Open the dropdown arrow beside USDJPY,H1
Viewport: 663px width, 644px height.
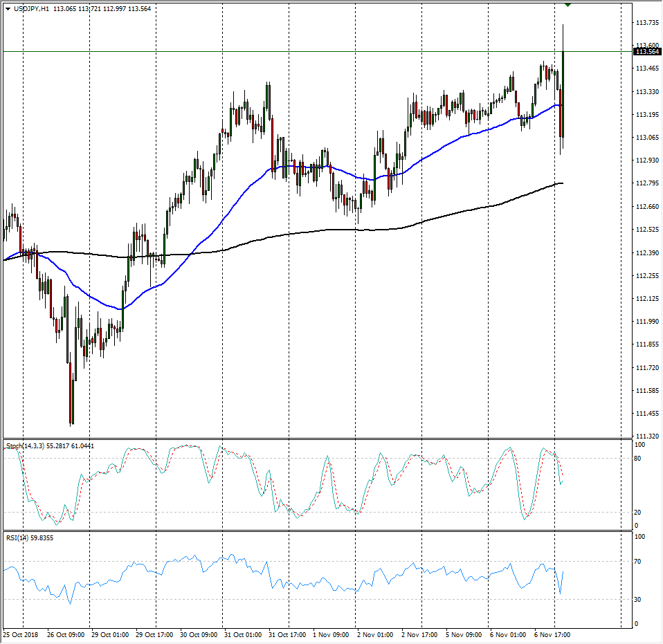[x=8, y=9]
